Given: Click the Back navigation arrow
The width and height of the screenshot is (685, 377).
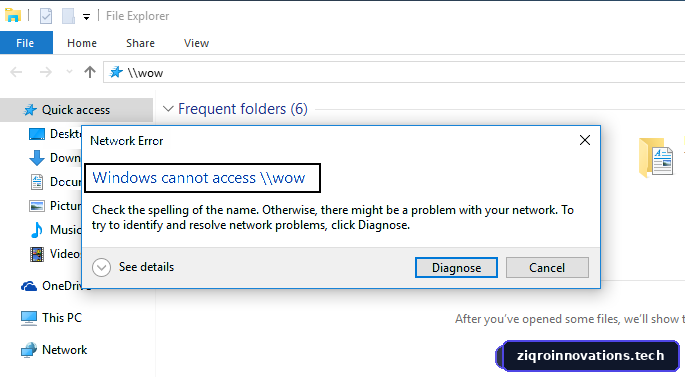Looking at the screenshot, I should point(16,72).
